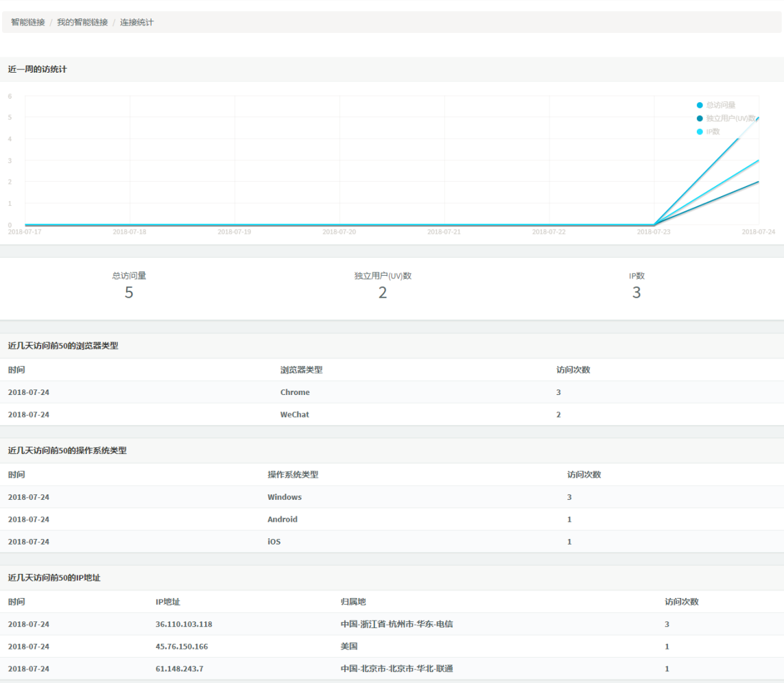Click the 近一周的访统计 panel header
The image size is (784, 683).
pyautogui.click(x=38, y=69)
